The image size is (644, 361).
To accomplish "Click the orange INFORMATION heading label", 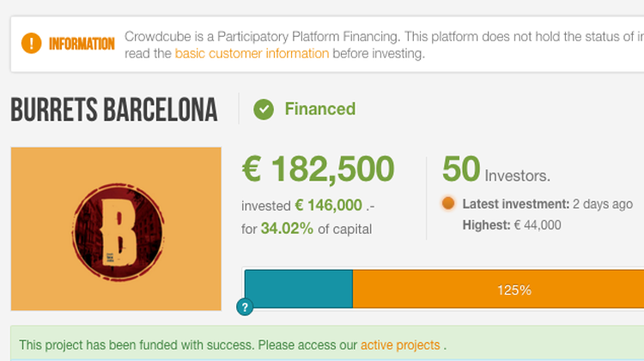I will point(82,44).
